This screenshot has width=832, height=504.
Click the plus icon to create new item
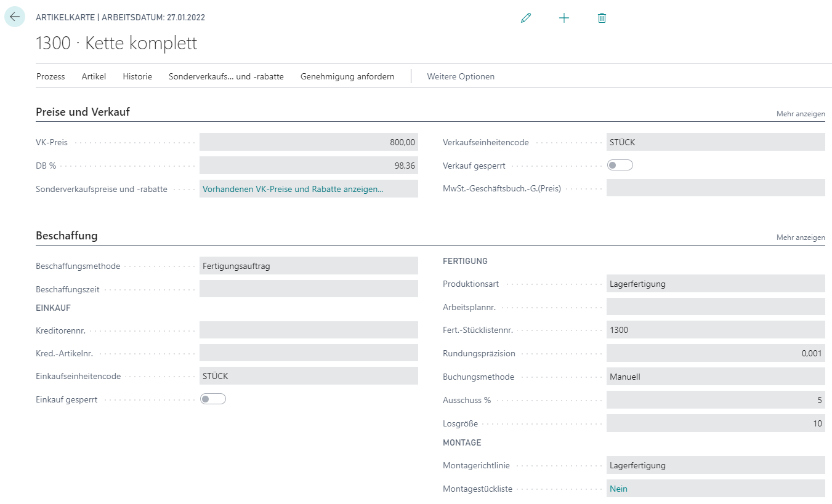click(564, 18)
